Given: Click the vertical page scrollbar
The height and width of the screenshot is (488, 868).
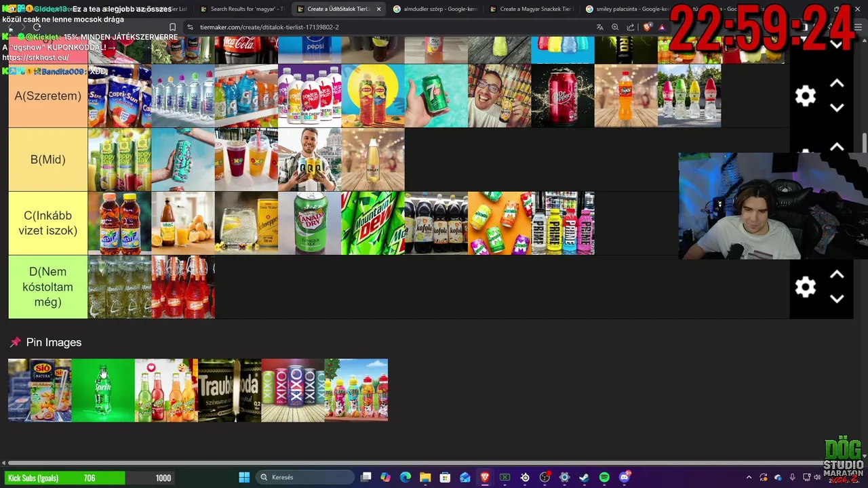Looking at the screenshot, I should pyautogui.click(x=865, y=144).
